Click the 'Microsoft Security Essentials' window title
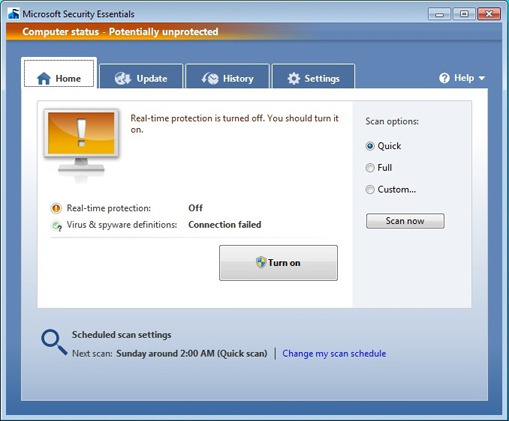 click(x=78, y=14)
